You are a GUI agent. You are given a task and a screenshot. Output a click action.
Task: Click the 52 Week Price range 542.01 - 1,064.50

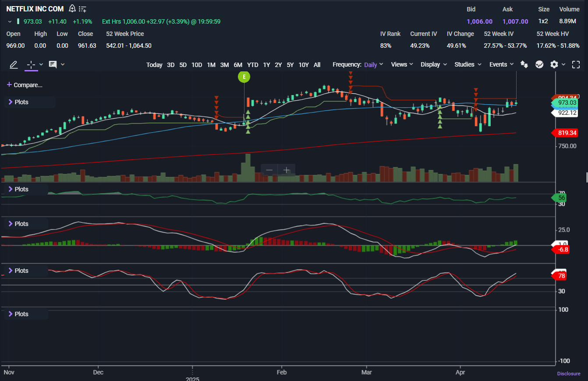click(129, 46)
